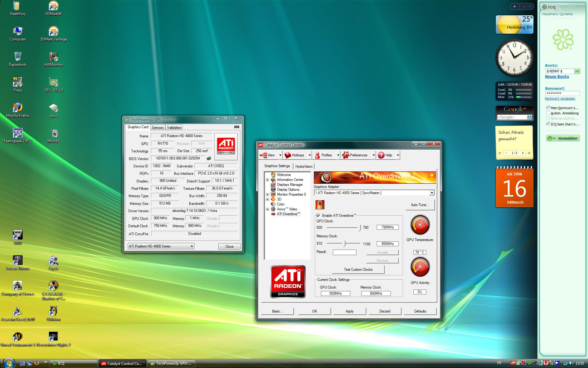
Task: Click the Memory Clock slider handle
Action: point(345,243)
